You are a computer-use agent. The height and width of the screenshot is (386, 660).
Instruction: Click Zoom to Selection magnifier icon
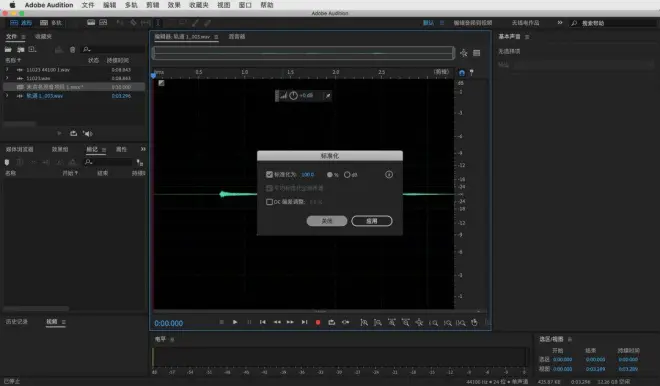(x=460, y=323)
